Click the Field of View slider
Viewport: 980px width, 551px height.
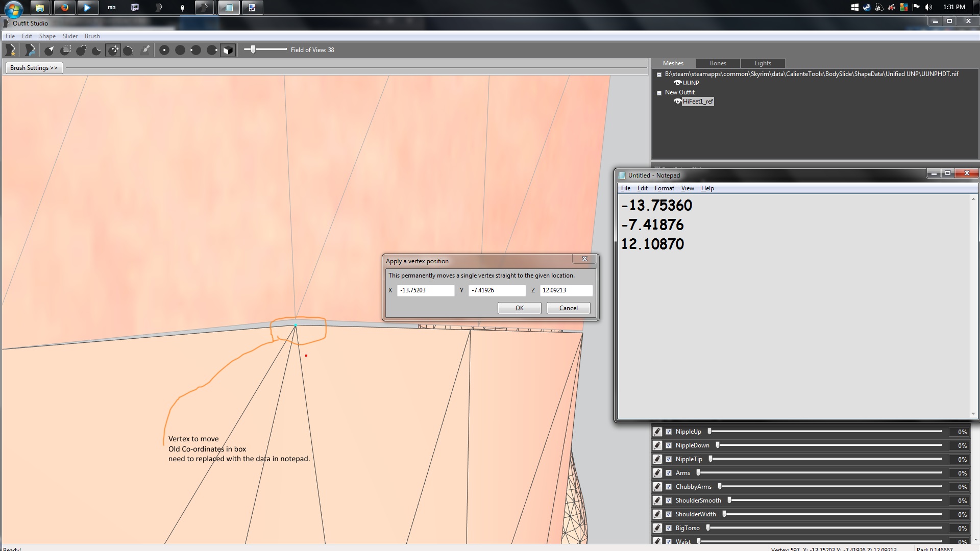[253, 49]
